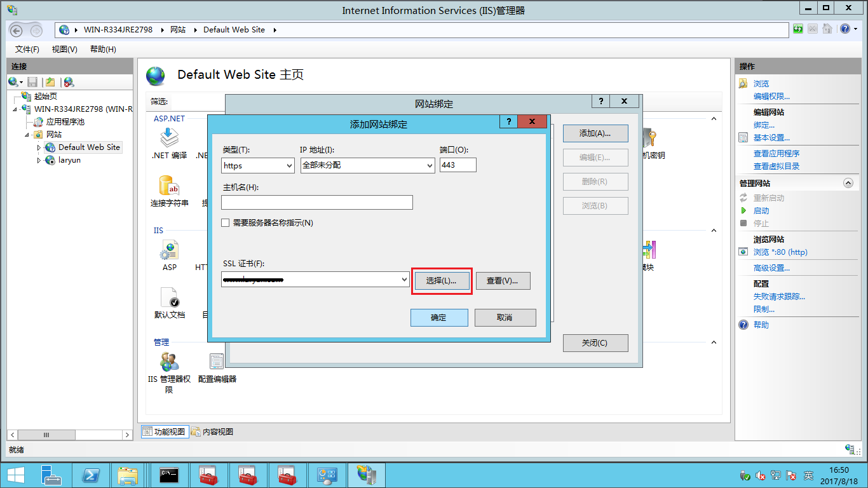Open the 文件(F) menu
This screenshot has height=488, width=868.
(27, 49)
